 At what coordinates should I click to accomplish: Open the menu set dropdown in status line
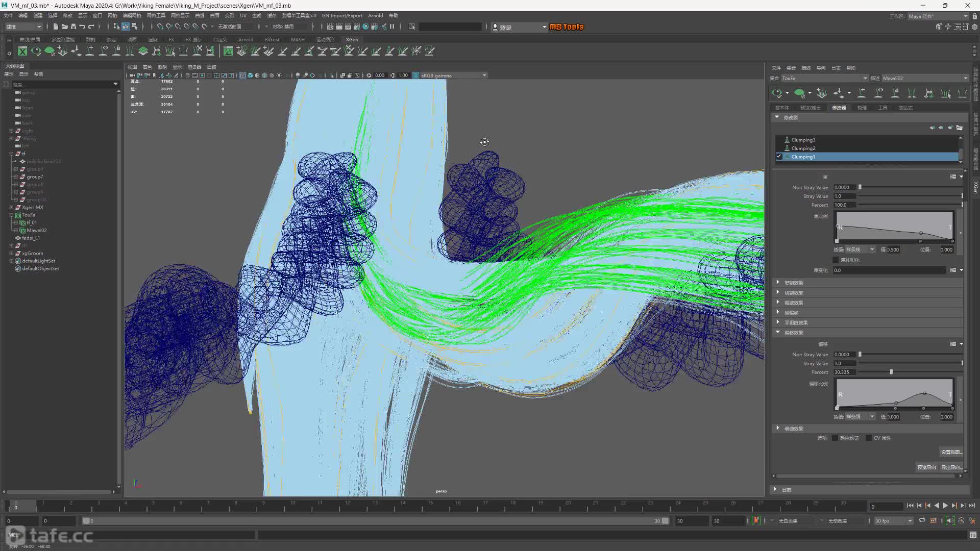point(23,27)
